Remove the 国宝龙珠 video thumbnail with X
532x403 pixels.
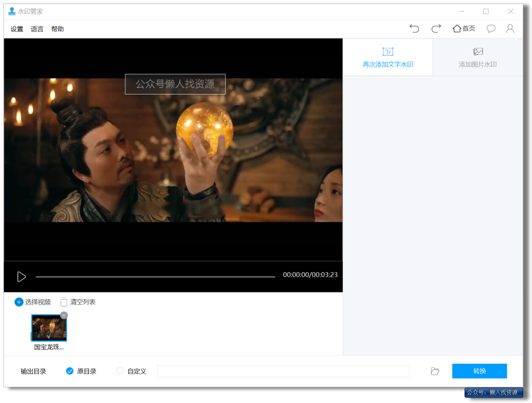[64, 315]
